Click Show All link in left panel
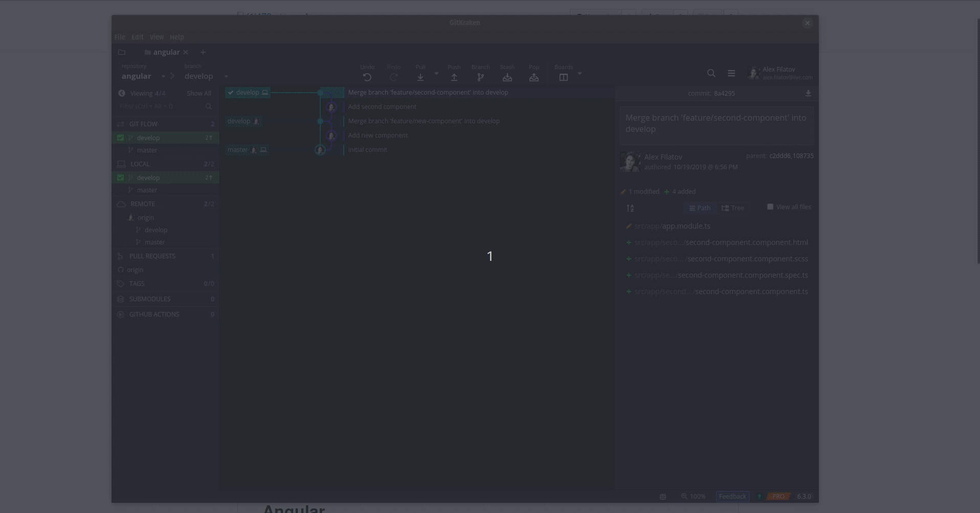Image resolution: width=980 pixels, height=513 pixels. click(199, 94)
